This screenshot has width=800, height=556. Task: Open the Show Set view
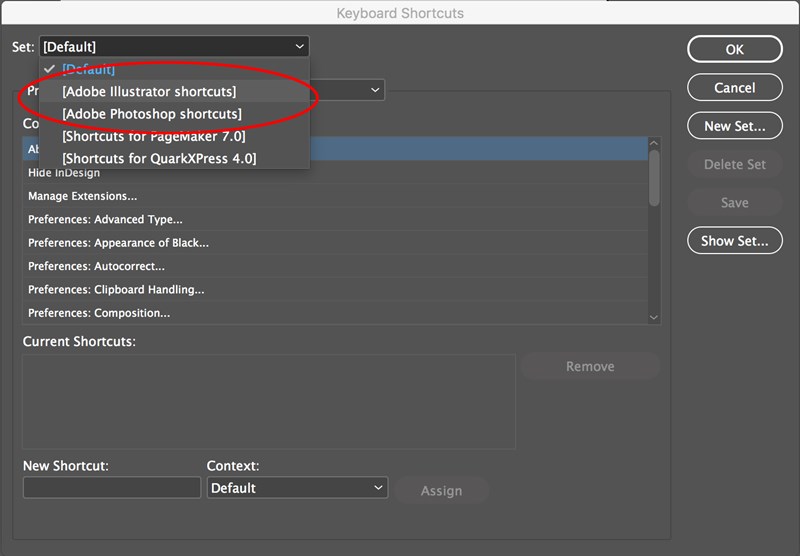(735, 241)
